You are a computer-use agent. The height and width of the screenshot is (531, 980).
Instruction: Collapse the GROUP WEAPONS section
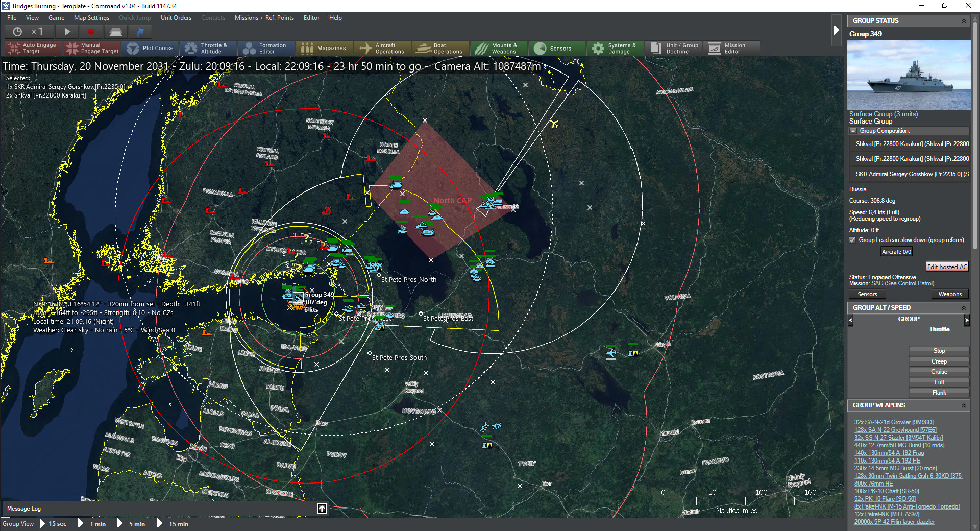point(963,405)
